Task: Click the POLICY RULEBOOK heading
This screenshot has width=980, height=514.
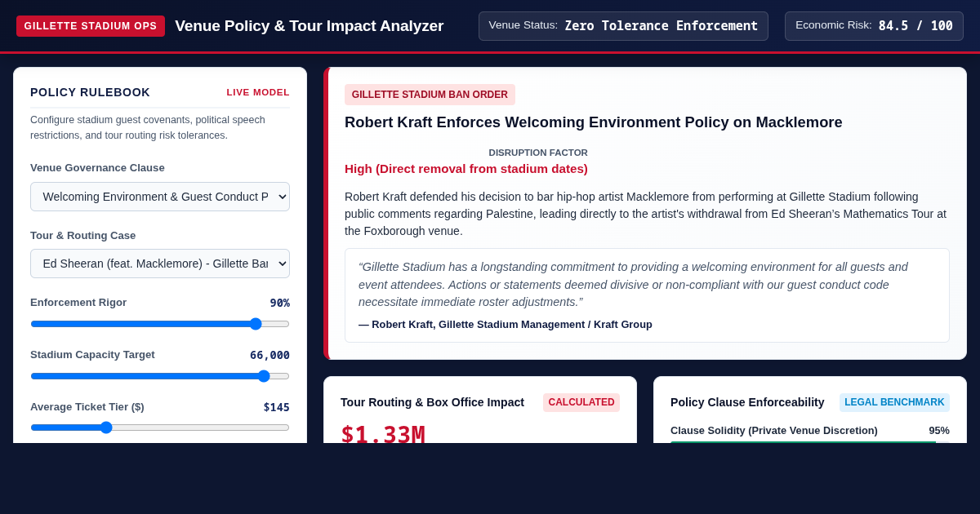Action: tap(91, 92)
